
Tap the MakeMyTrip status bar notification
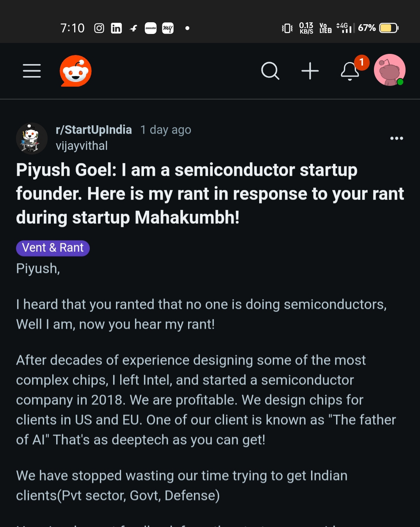[x=168, y=28]
